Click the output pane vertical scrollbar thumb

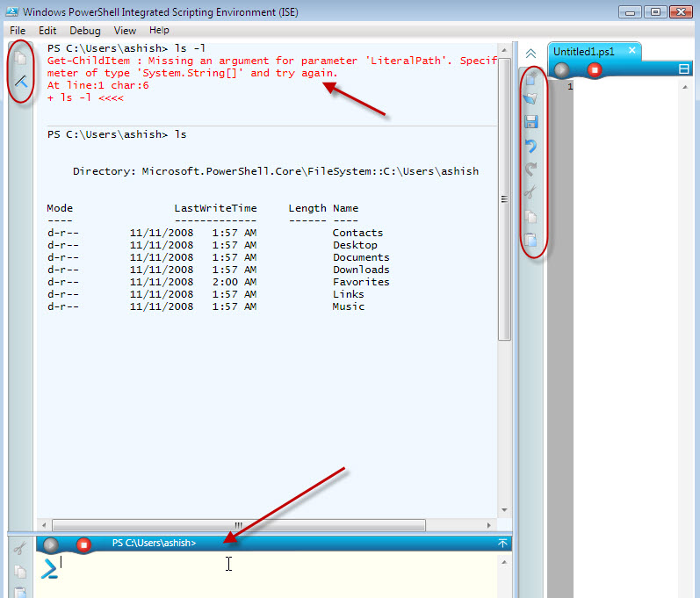point(504,199)
